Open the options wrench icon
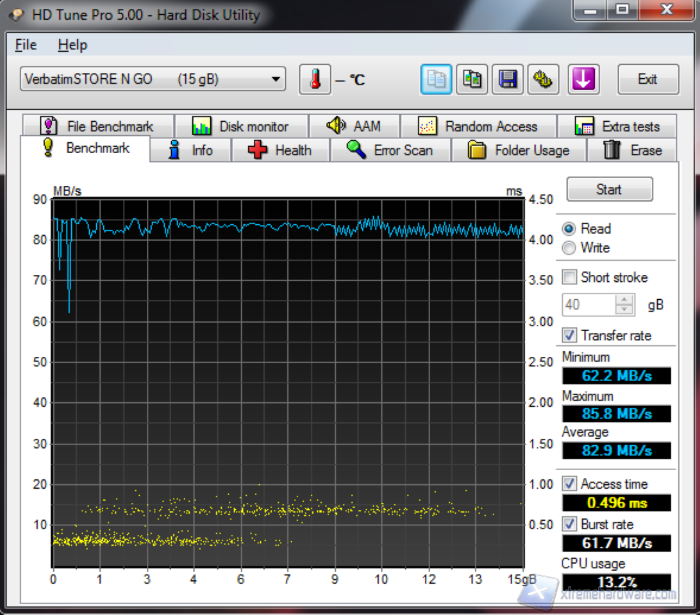Image resolution: width=700 pixels, height=615 pixels. (x=544, y=79)
